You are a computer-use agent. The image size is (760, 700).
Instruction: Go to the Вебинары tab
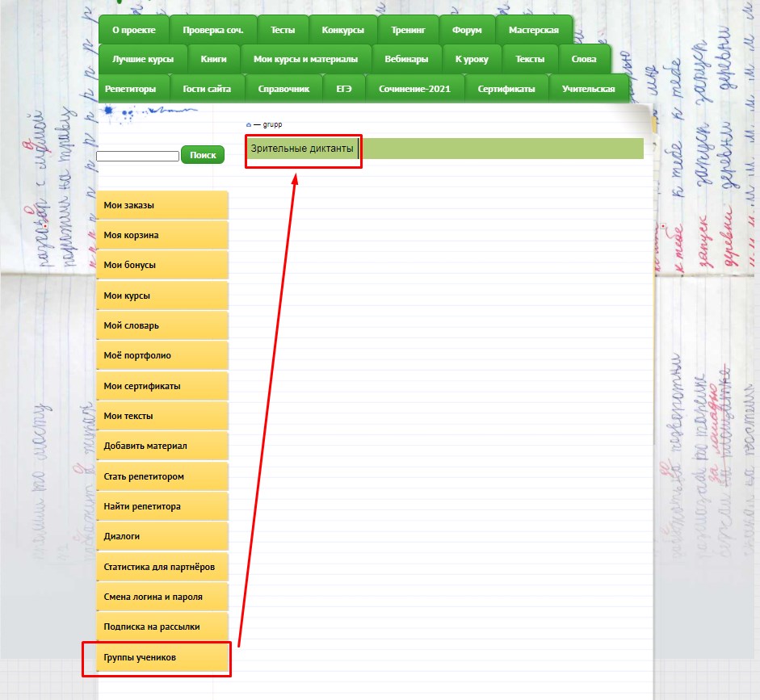408,59
